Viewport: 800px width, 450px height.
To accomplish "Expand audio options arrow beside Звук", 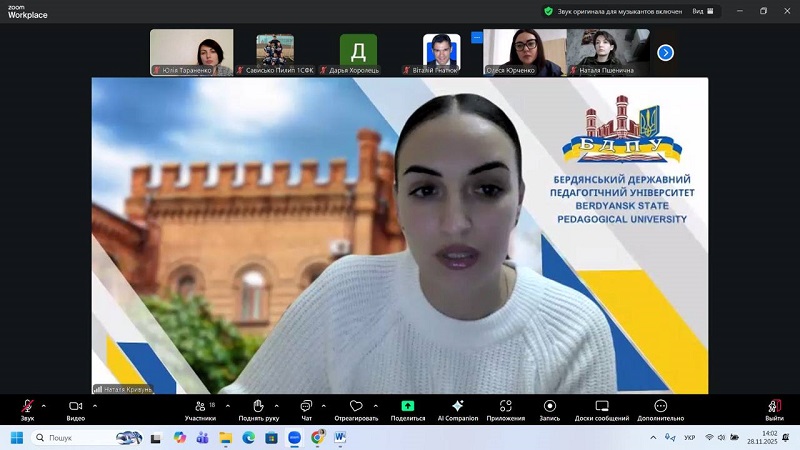I will 44,406.
